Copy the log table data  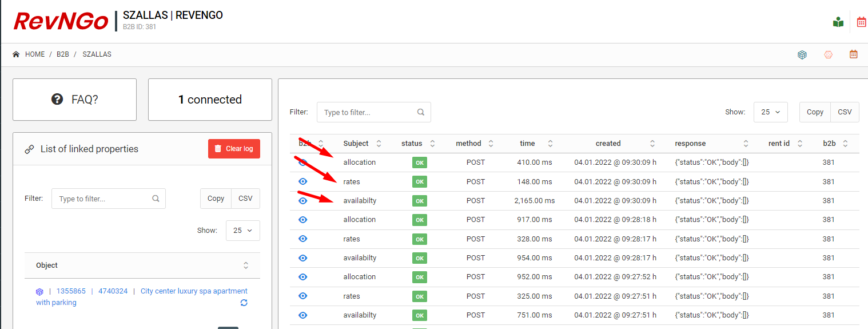coord(815,112)
